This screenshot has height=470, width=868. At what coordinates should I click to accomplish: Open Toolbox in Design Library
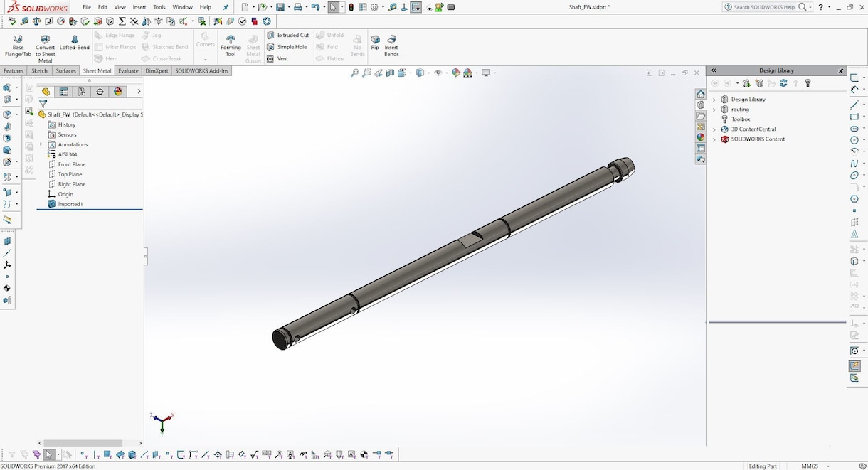[x=736, y=119]
